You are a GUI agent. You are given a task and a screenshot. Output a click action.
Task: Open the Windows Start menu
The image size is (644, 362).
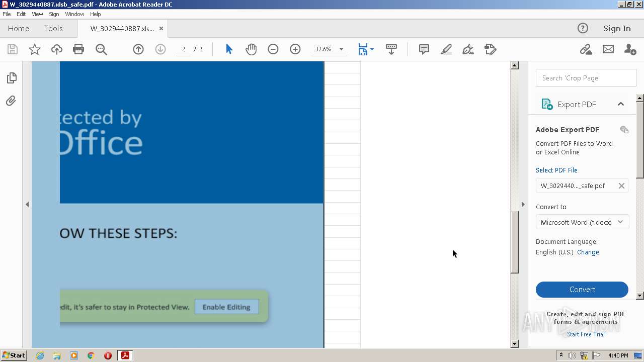14,355
